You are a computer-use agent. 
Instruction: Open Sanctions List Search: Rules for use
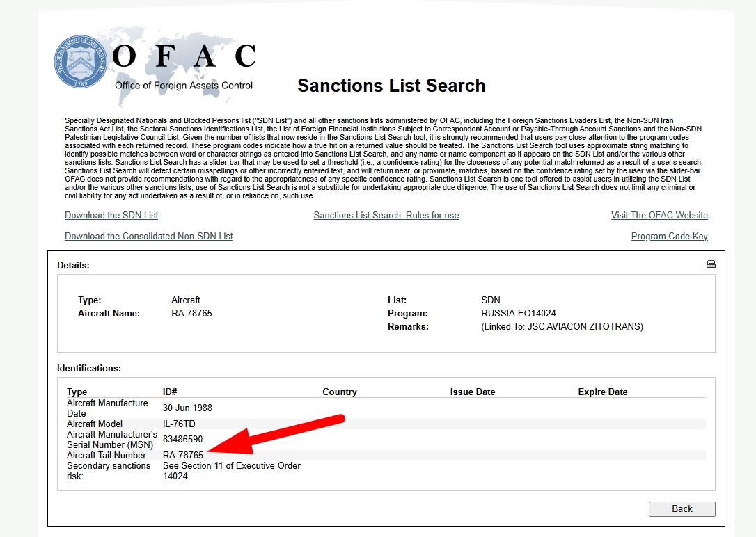386,216
